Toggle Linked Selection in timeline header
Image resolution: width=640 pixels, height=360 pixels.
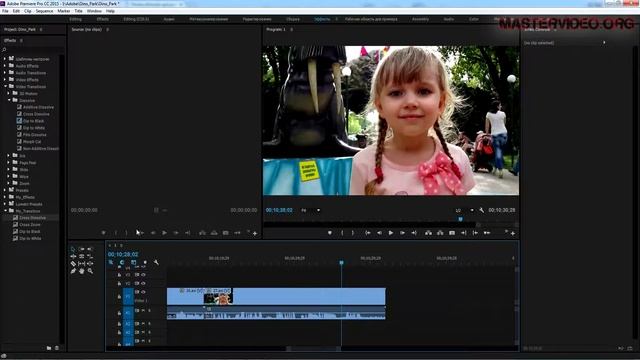coord(133,262)
